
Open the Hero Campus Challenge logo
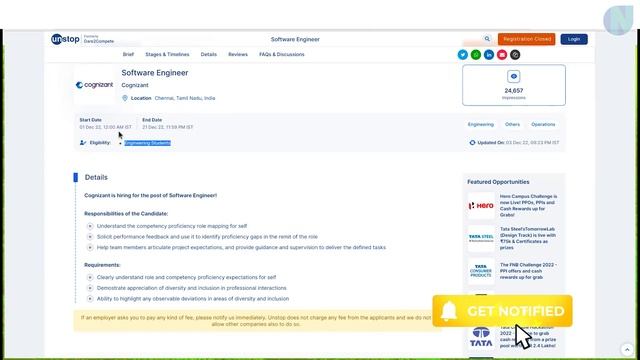click(481, 206)
